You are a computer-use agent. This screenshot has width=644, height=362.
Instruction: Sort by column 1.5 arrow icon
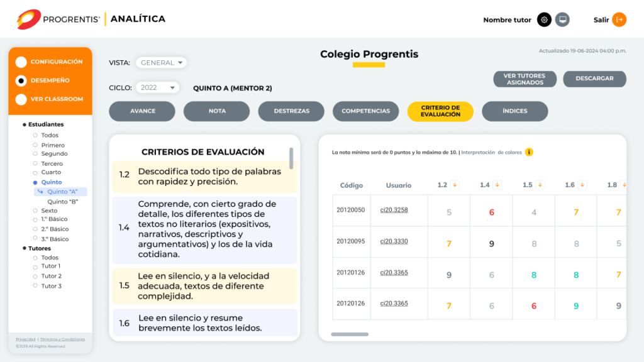coord(540,185)
